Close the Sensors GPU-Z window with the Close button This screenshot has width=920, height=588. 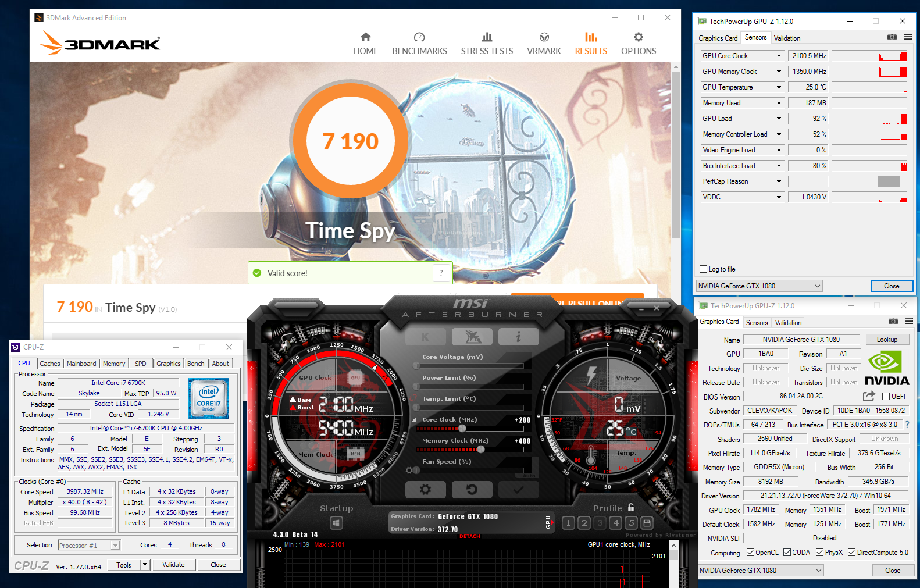pyautogui.click(x=892, y=286)
